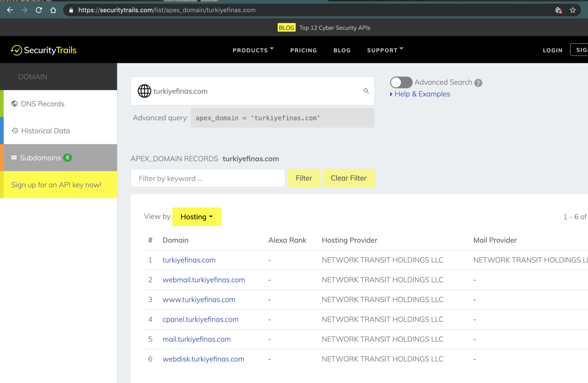Click the Clear Filter button
Image resolution: width=588 pixels, height=383 pixels.
coord(349,178)
